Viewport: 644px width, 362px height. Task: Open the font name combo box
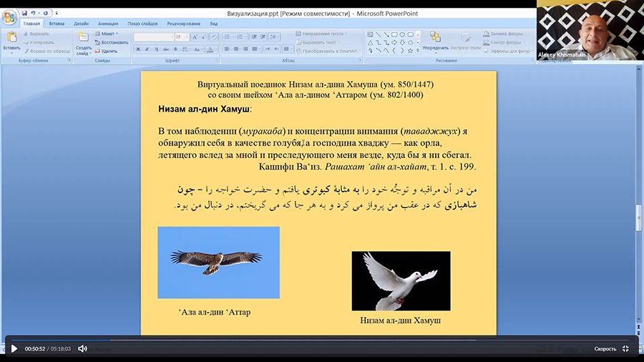click(154, 37)
